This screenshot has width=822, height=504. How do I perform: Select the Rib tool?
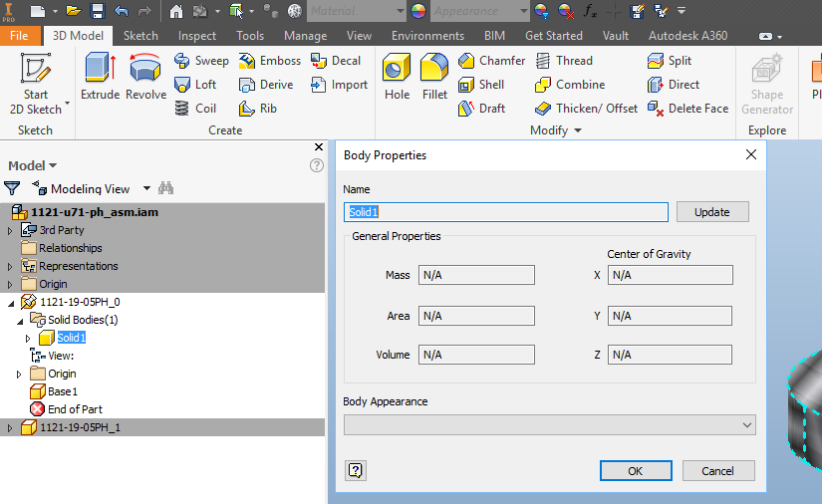click(x=257, y=109)
